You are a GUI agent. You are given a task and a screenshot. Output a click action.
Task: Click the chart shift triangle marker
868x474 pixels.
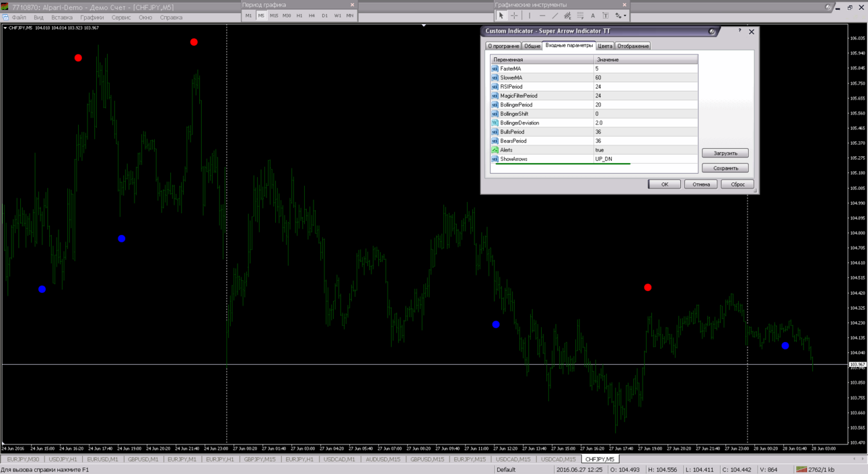(x=424, y=26)
